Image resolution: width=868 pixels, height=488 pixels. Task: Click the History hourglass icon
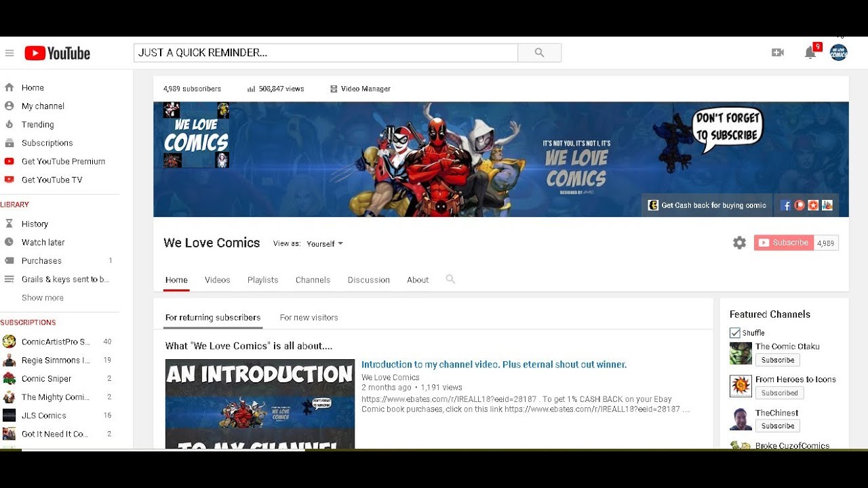coord(9,224)
